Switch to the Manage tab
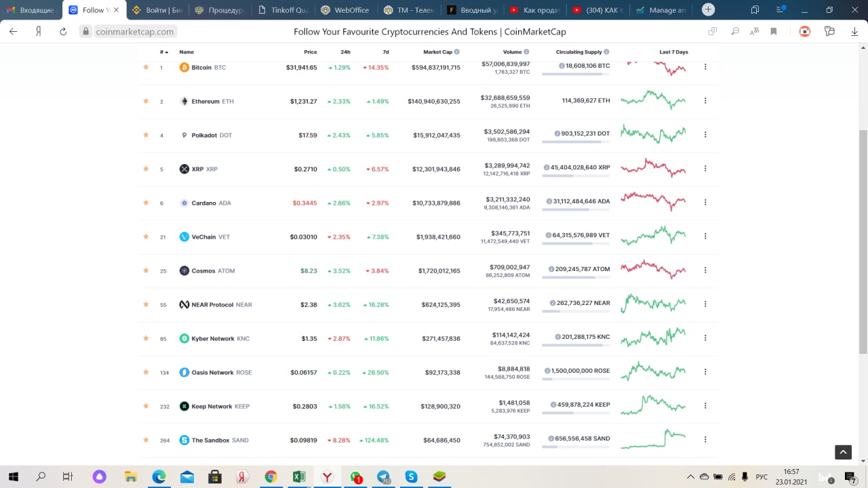 [x=661, y=10]
